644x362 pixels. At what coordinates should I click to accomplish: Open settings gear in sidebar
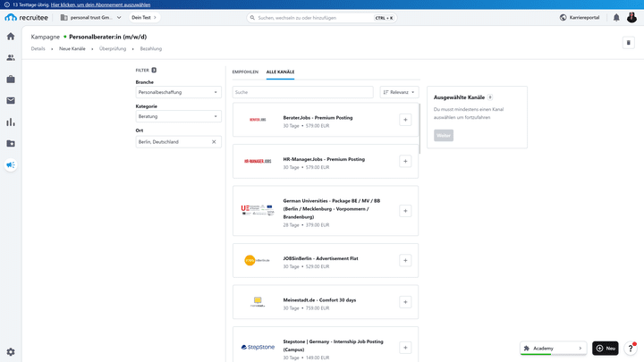(x=11, y=352)
